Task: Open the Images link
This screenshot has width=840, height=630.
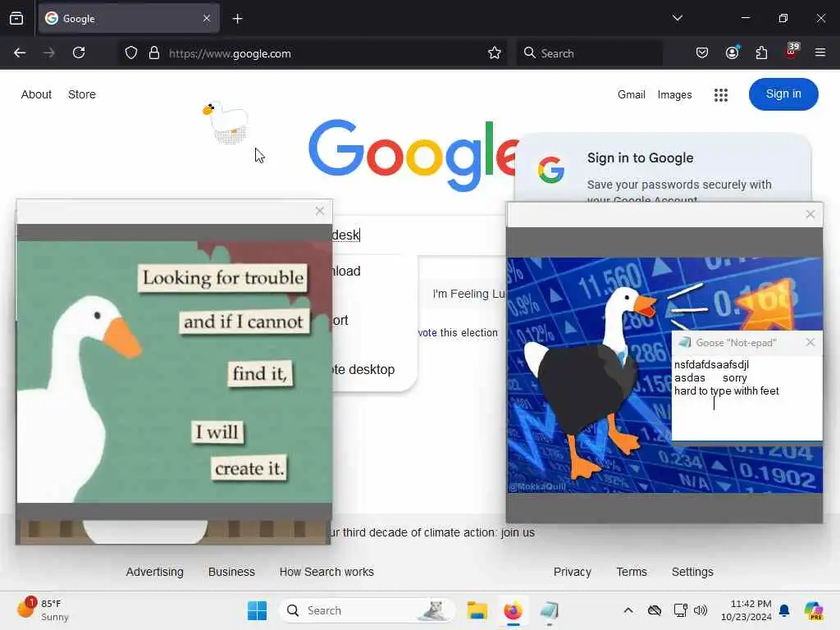Action: 674,95
